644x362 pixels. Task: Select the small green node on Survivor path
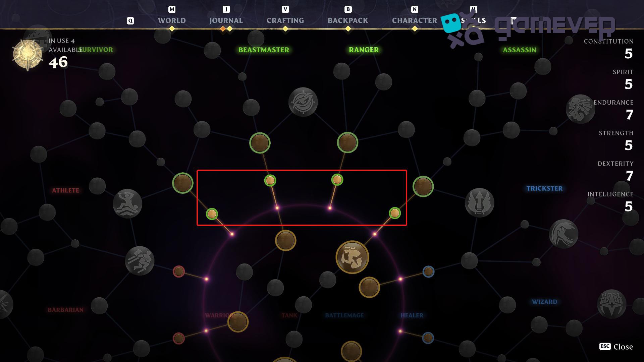coord(212,214)
